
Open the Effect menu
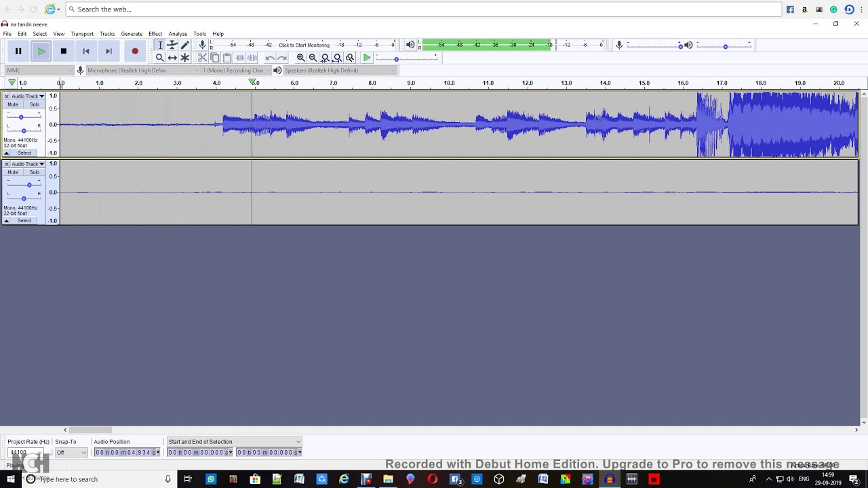pyautogui.click(x=155, y=34)
